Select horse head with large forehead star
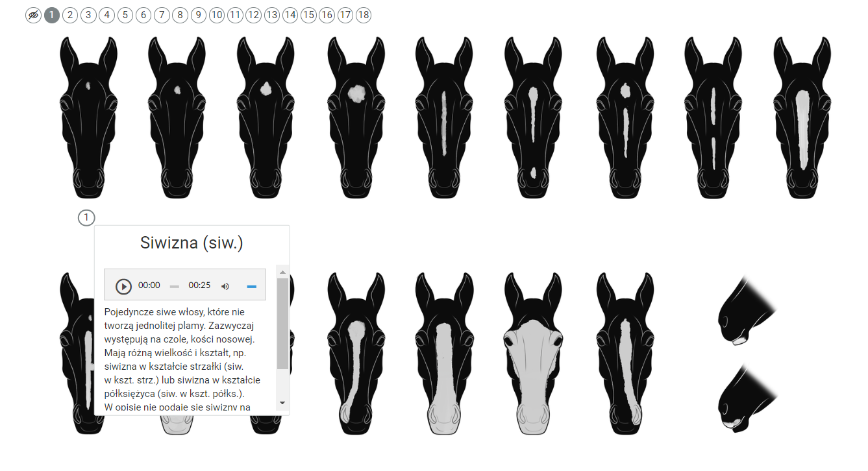This screenshot has height=471, width=868. pos(356,110)
